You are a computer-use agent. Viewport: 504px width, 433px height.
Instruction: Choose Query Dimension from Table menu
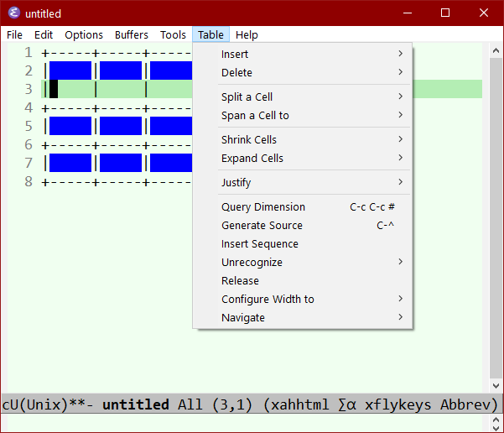[302, 206]
